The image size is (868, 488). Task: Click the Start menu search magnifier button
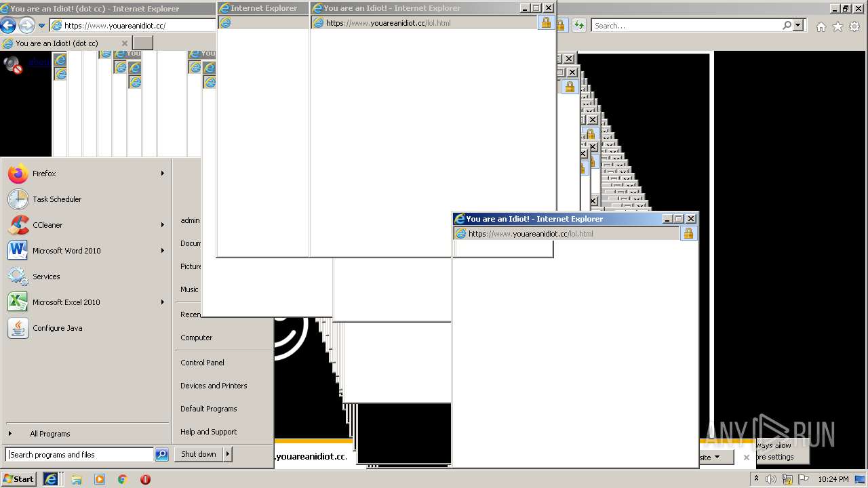tap(161, 455)
